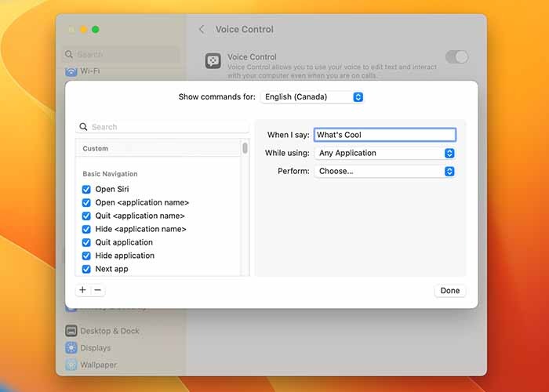The height and width of the screenshot is (392, 549).
Task: Click the magnifier icon in commands search
Action: pyautogui.click(x=83, y=127)
